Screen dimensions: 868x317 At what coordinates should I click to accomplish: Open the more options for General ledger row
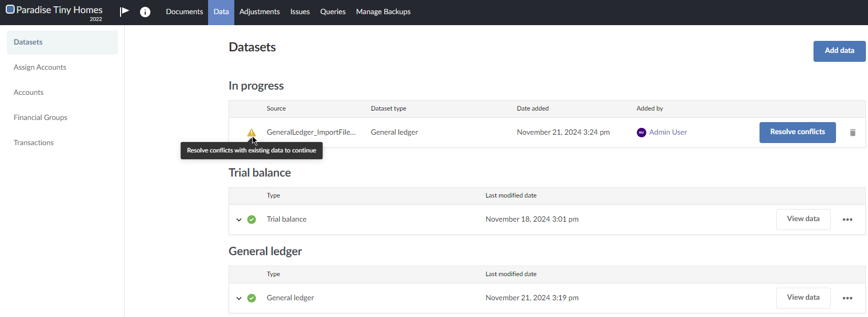(847, 298)
